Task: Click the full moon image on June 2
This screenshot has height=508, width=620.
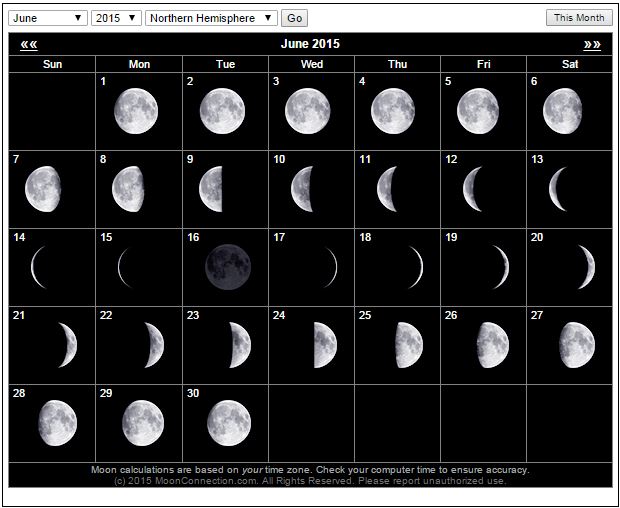Action: pos(221,110)
